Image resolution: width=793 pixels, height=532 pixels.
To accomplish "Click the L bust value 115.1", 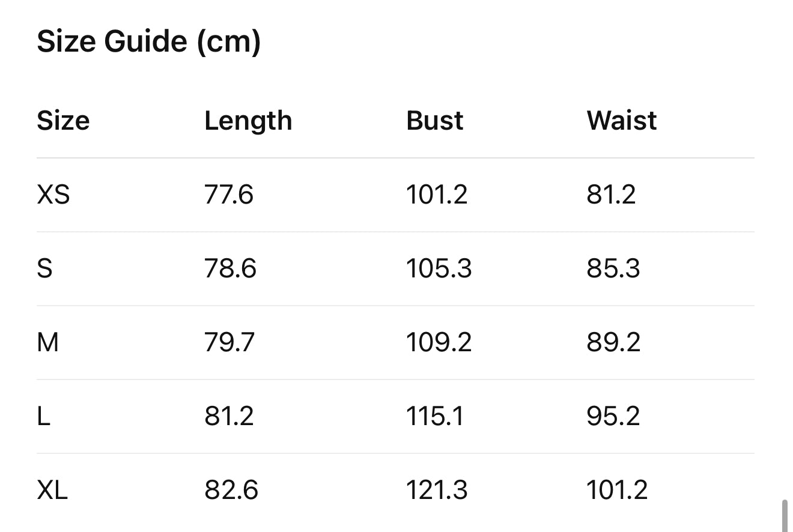I will click(x=435, y=416).
